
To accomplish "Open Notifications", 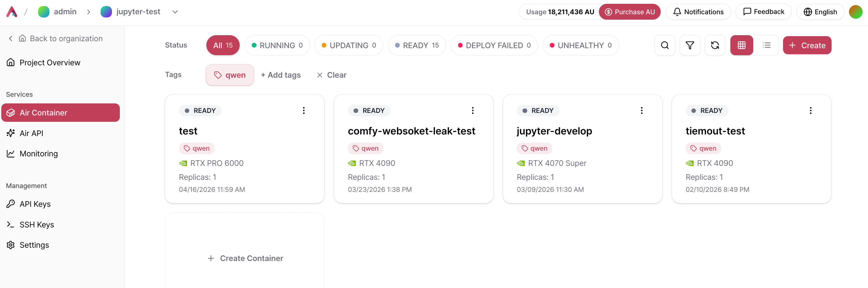I will [x=698, y=12].
